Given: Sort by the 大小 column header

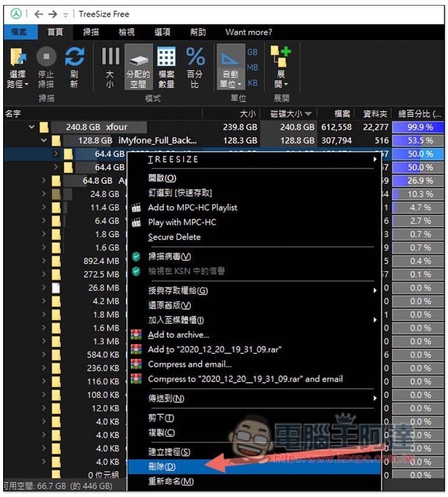Looking at the screenshot, I should [x=231, y=114].
